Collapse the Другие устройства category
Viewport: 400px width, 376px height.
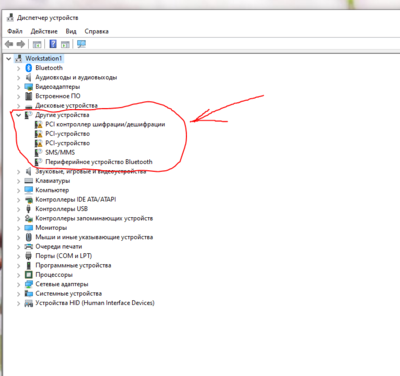[x=18, y=115]
